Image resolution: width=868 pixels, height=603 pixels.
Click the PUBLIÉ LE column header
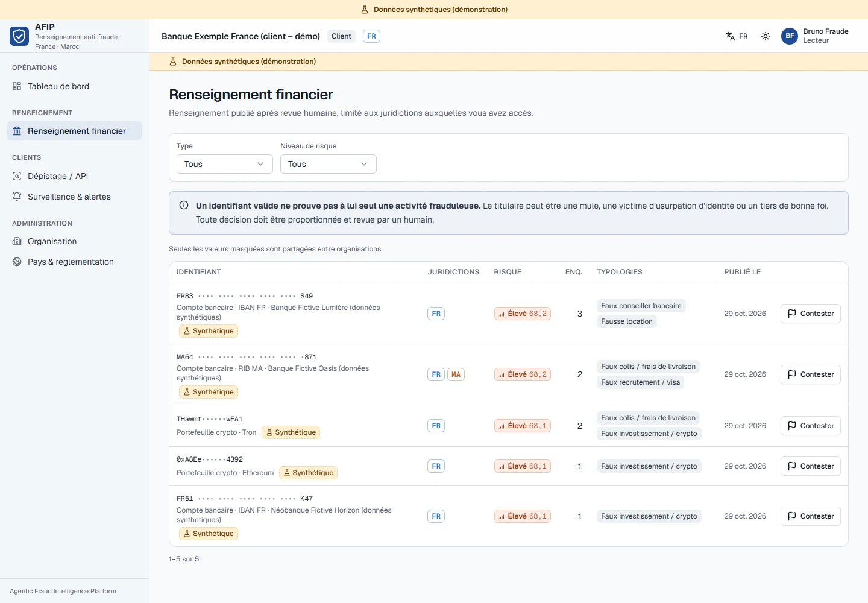pyautogui.click(x=743, y=272)
